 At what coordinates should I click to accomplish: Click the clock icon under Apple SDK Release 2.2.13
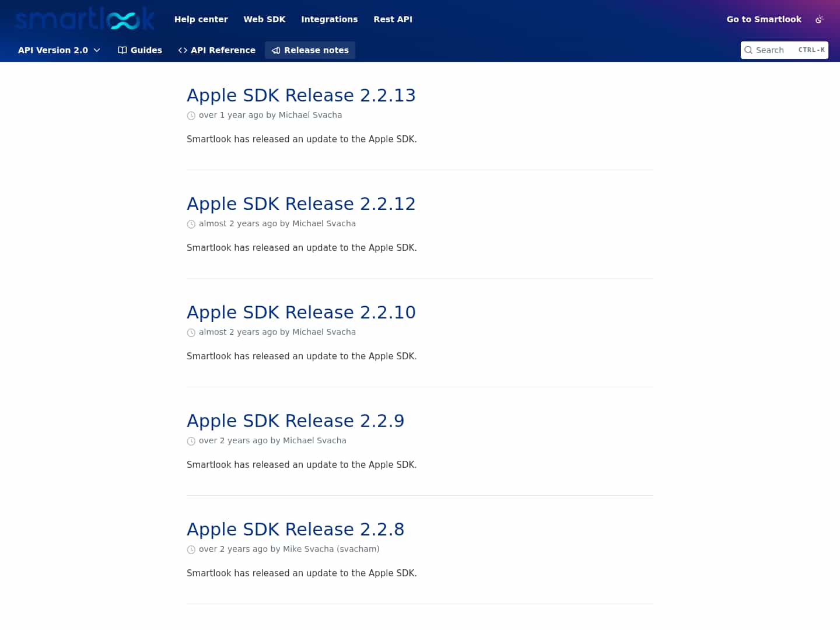coord(191,116)
